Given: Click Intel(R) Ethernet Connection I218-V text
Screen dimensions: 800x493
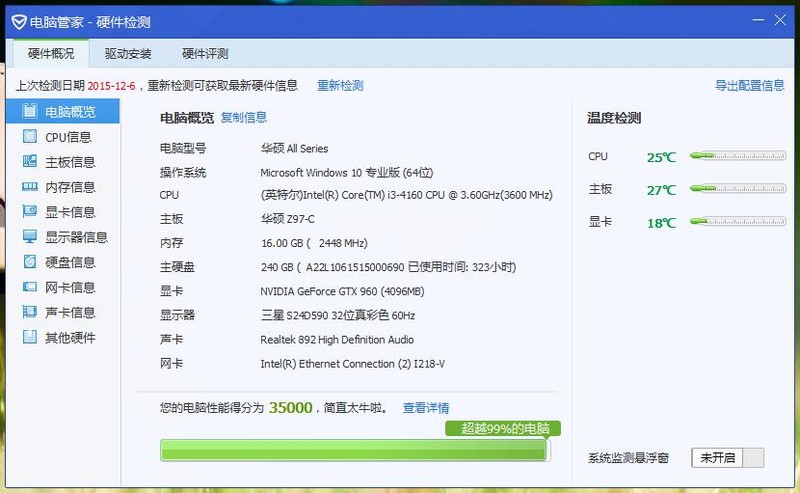Looking at the screenshot, I should pyautogui.click(x=353, y=363).
